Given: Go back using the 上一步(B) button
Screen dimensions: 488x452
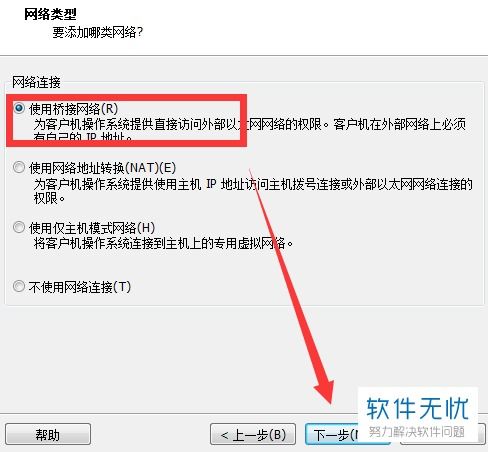Looking at the screenshot, I should [253, 434].
